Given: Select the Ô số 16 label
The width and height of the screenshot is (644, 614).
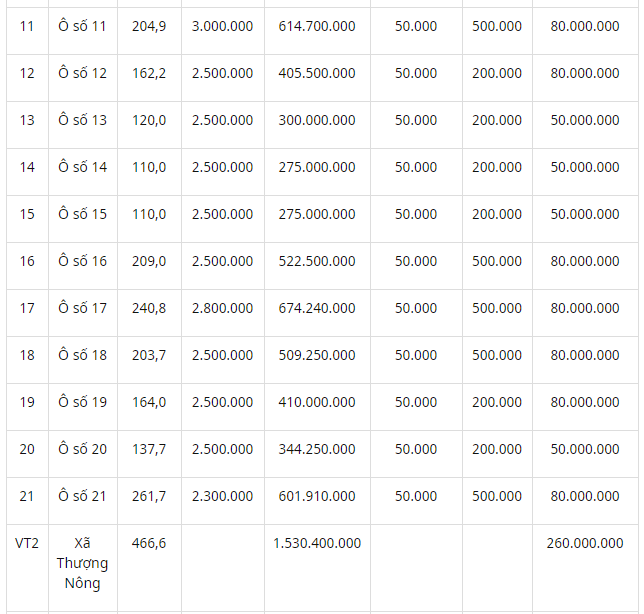Looking at the screenshot, I should (x=83, y=261).
